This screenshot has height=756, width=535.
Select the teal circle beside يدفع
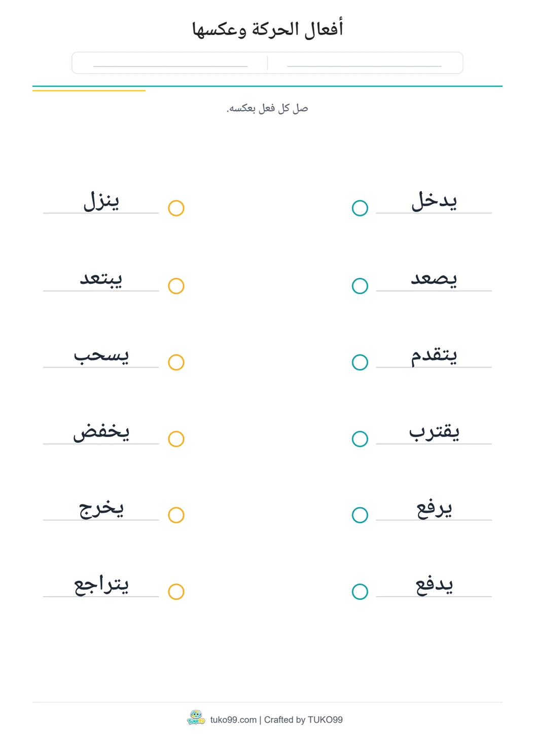[360, 591]
